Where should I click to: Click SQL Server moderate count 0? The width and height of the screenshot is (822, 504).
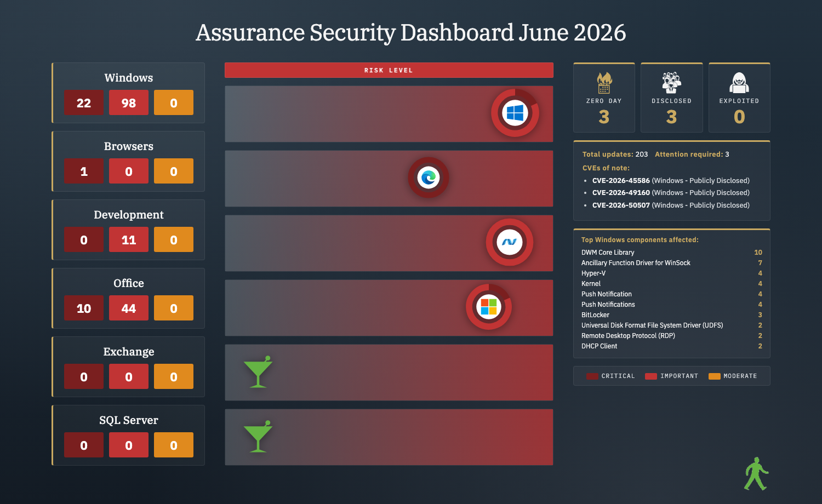(174, 445)
